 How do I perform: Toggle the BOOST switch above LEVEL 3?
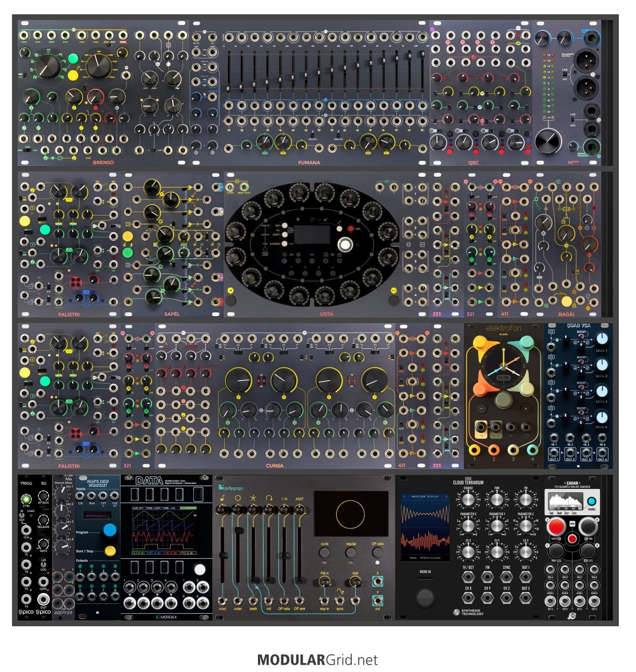[x=582, y=388]
